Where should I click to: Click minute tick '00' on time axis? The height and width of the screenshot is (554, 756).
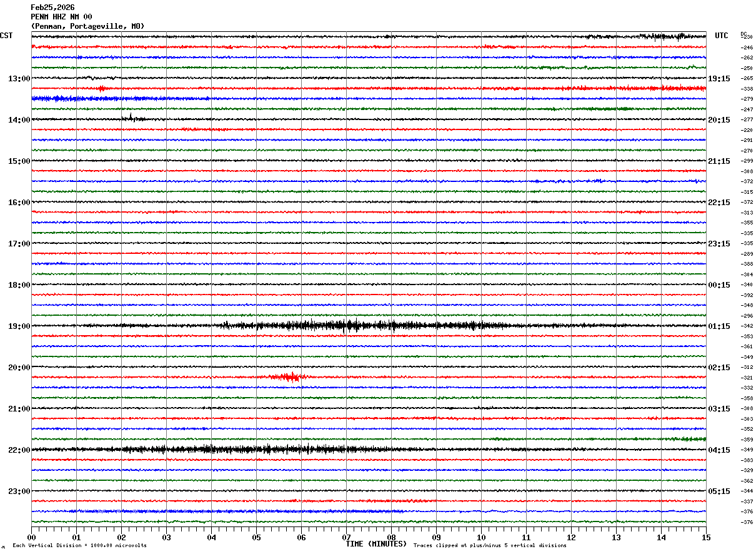31,538
